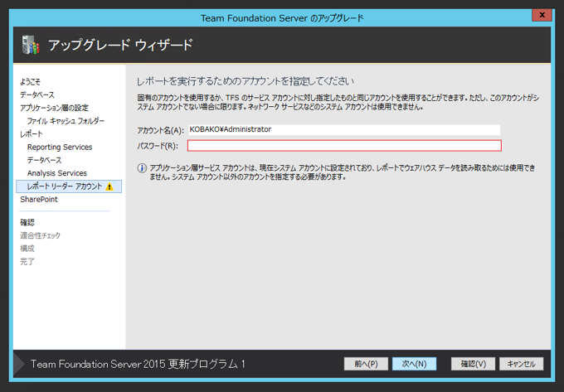Click the アカウント名(A): label
This screenshot has height=392, width=564.
160,130
